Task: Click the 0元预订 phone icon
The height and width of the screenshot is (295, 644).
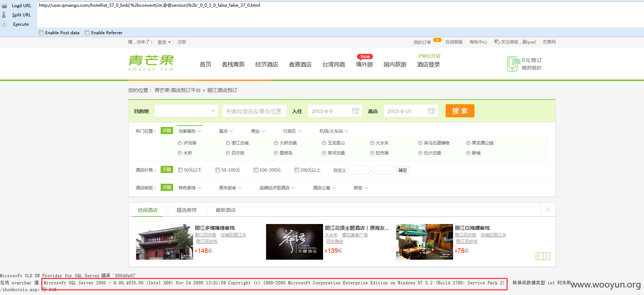Action: click(x=513, y=64)
